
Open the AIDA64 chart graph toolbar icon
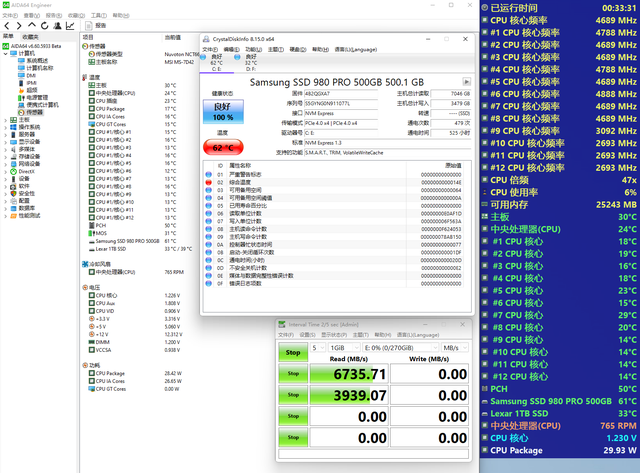[70, 26]
